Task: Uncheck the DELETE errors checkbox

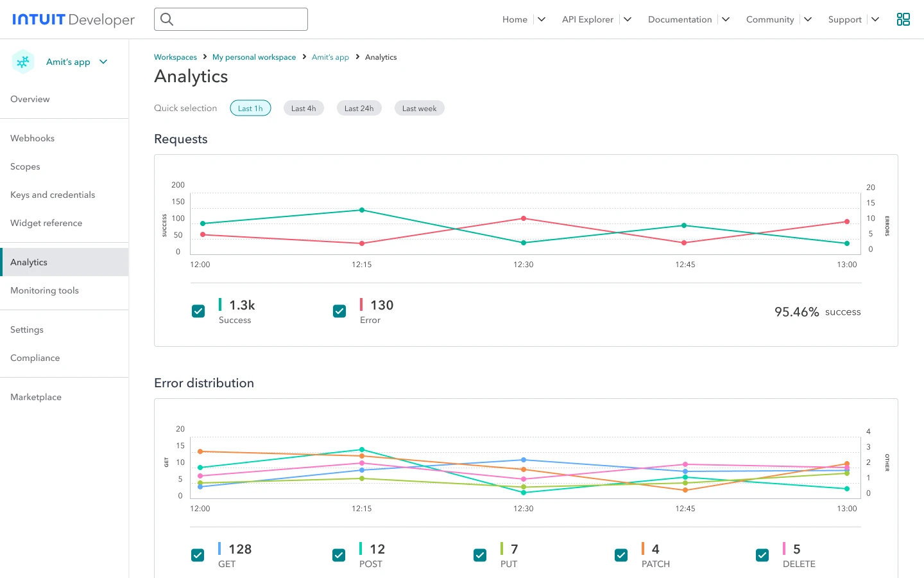Action: click(762, 556)
